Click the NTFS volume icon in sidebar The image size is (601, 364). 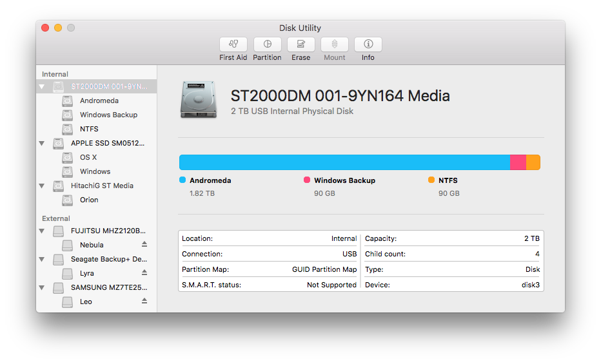[x=68, y=129]
